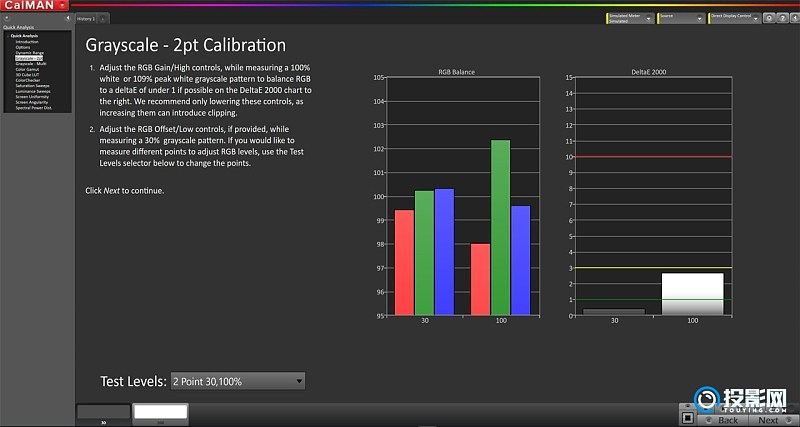Select Options in the workflow list

pos(23,47)
